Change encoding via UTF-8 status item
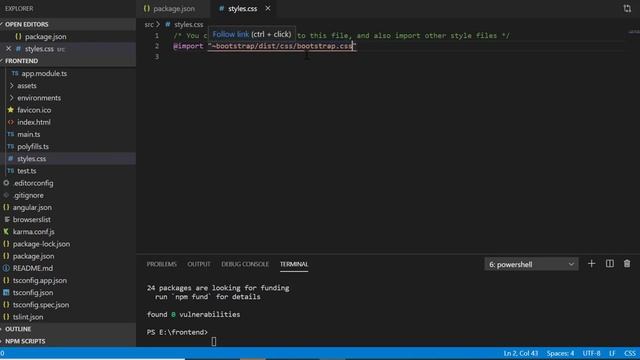This screenshot has height=360, width=640. 591,353
